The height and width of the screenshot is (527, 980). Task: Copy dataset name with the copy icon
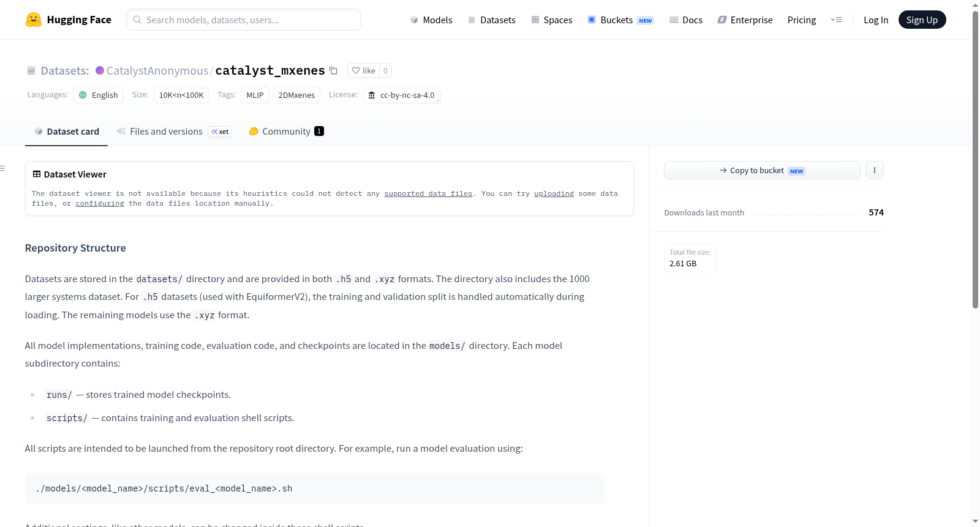pyautogui.click(x=333, y=70)
